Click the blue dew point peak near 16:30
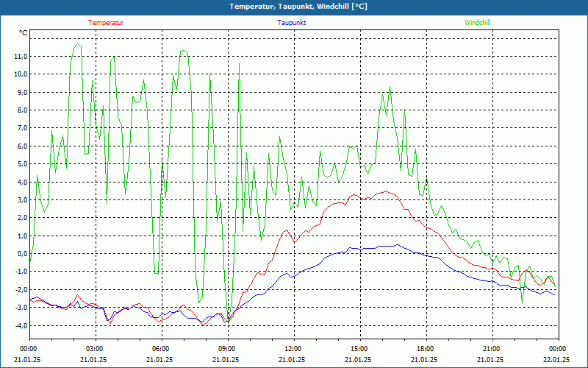 [397, 245]
